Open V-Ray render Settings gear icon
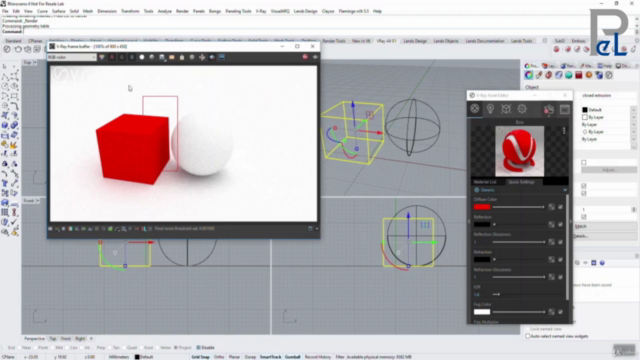 pyautogui.click(x=522, y=109)
